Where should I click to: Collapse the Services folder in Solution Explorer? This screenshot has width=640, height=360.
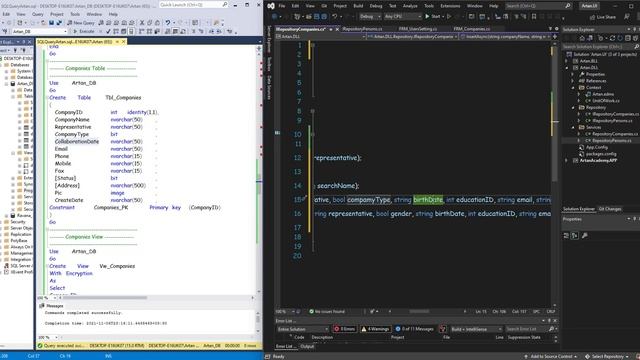point(573,127)
